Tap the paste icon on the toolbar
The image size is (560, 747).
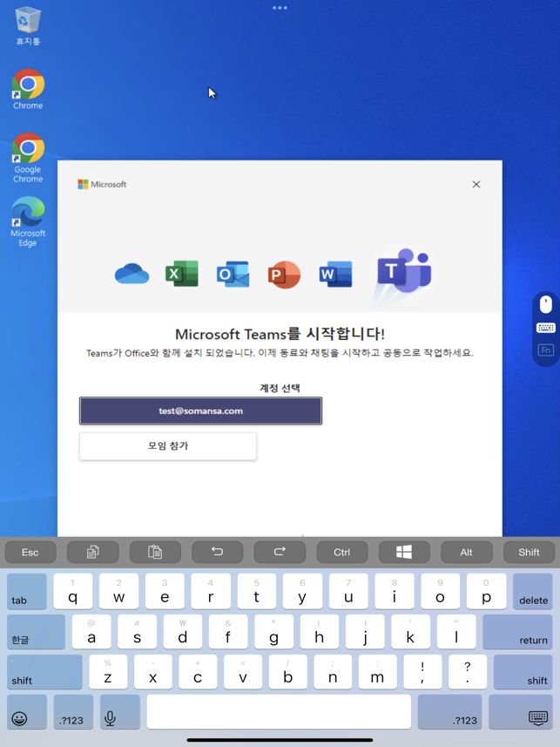(155, 552)
